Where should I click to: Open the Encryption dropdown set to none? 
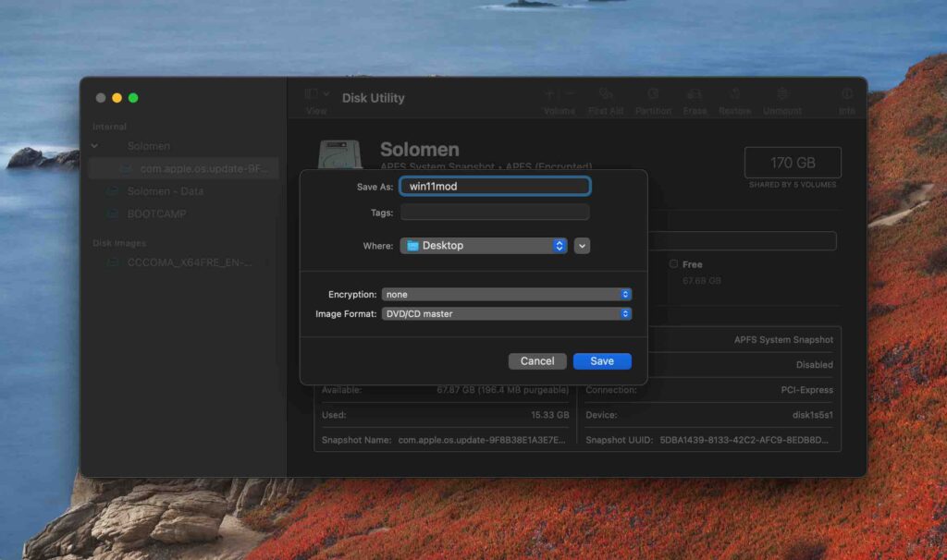point(506,295)
